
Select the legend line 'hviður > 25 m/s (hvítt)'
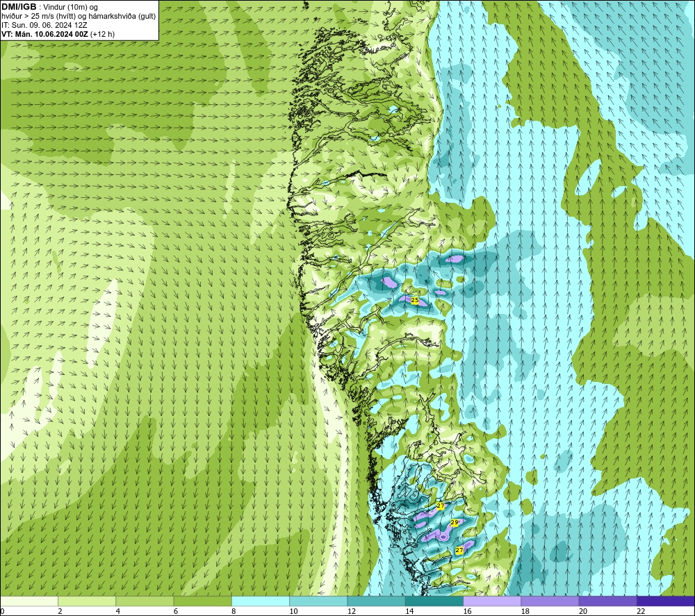coord(38,16)
